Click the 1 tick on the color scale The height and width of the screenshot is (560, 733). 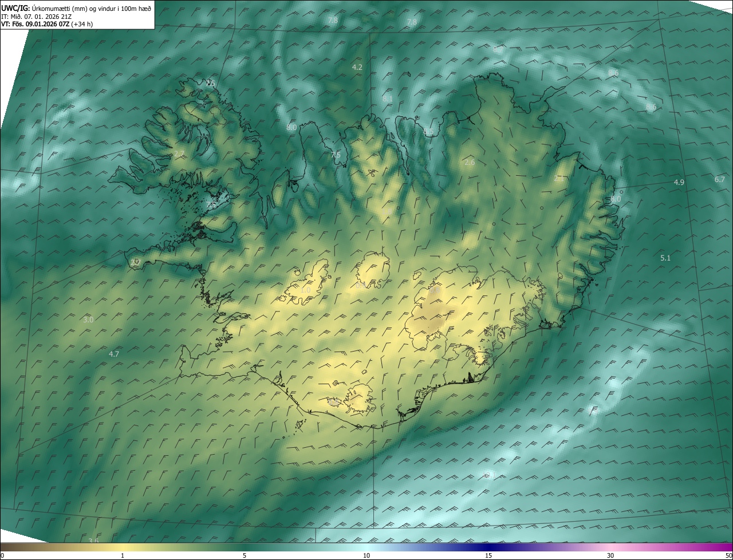(123, 556)
